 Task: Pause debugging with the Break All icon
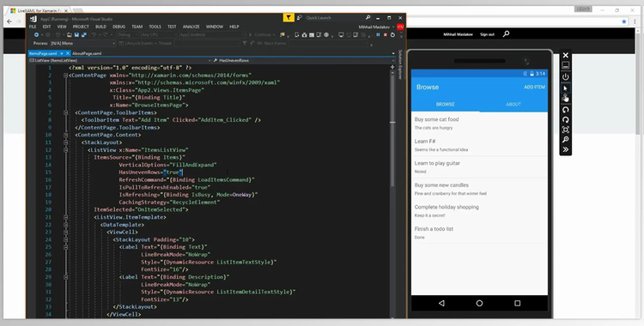tap(378, 35)
